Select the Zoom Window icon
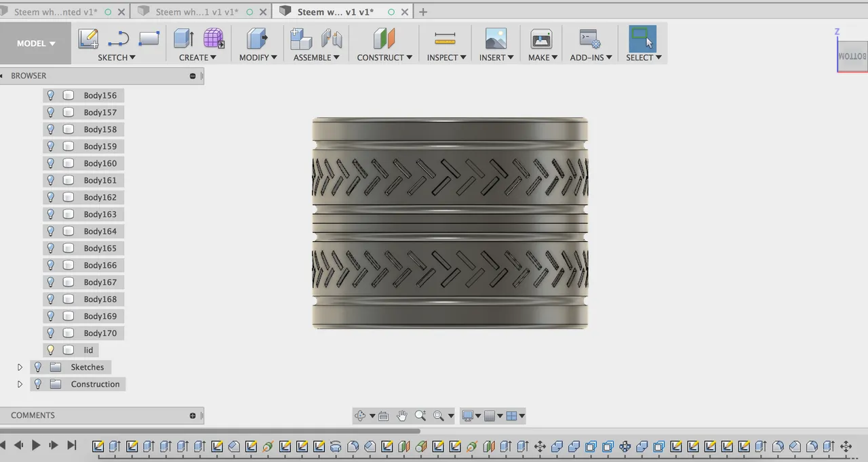Viewport: 868px width, 462px height. tap(439, 416)
